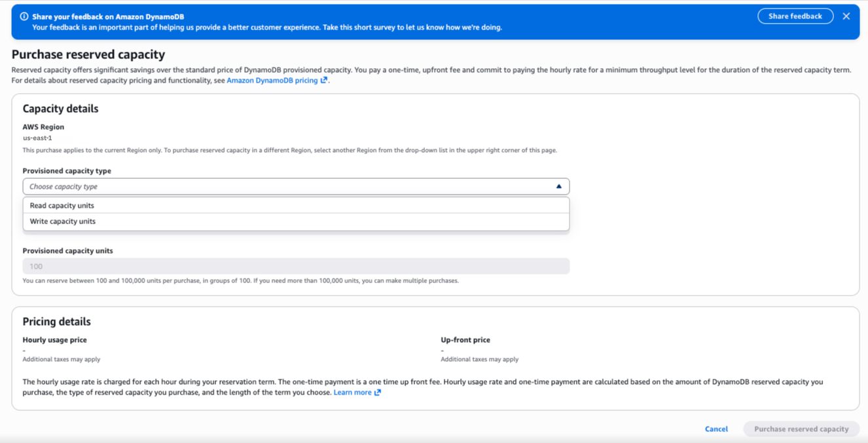Select Write capacity units option
This screenshot has height=443, width=868.
pos(296,221)
